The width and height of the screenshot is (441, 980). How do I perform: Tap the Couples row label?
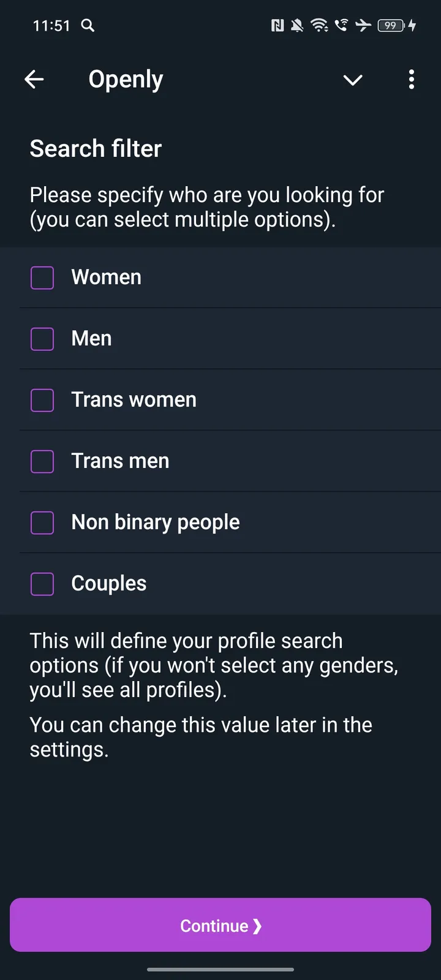pos(109,584)
